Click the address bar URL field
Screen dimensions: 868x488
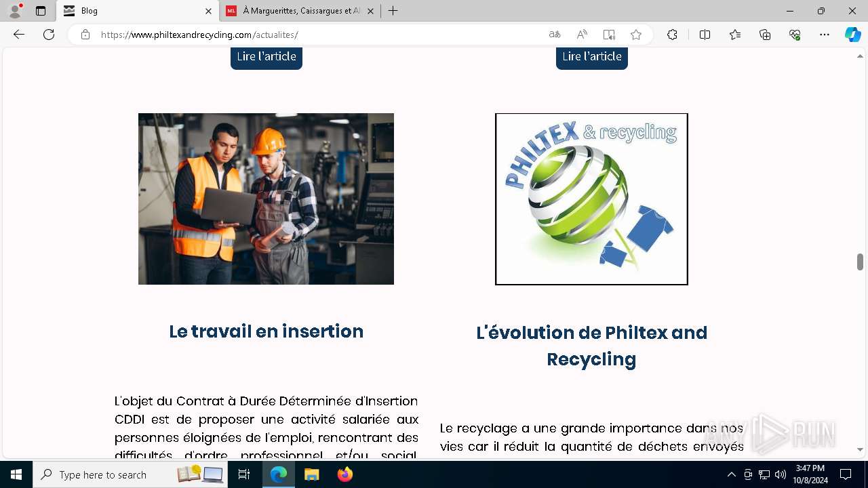pos(319,35)
